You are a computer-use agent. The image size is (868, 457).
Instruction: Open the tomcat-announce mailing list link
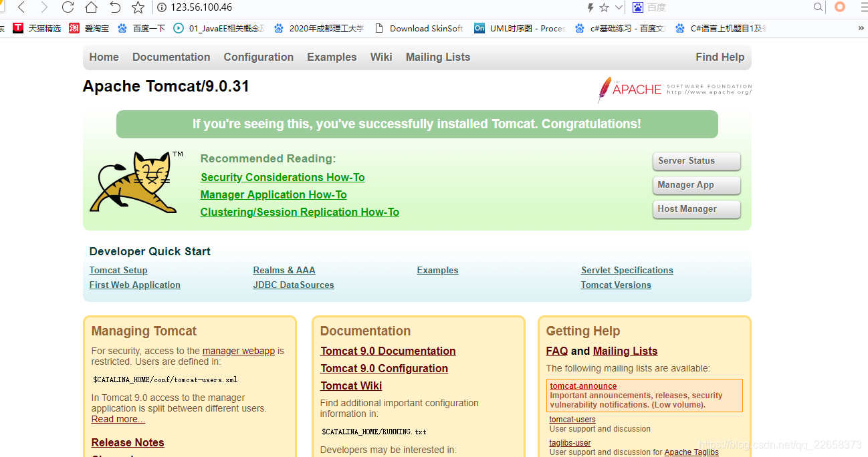click(x=583, y=386)
